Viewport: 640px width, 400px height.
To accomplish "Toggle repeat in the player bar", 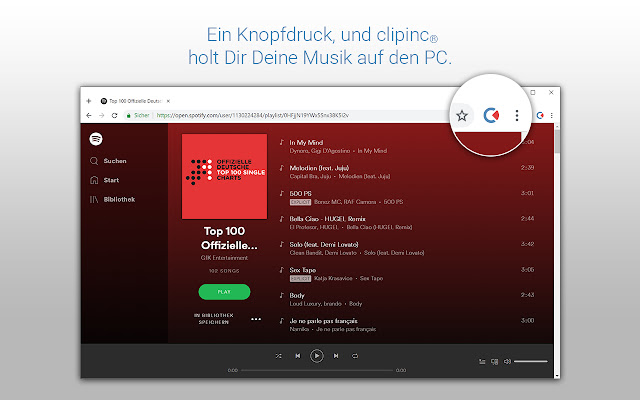I will pos(355,356).
